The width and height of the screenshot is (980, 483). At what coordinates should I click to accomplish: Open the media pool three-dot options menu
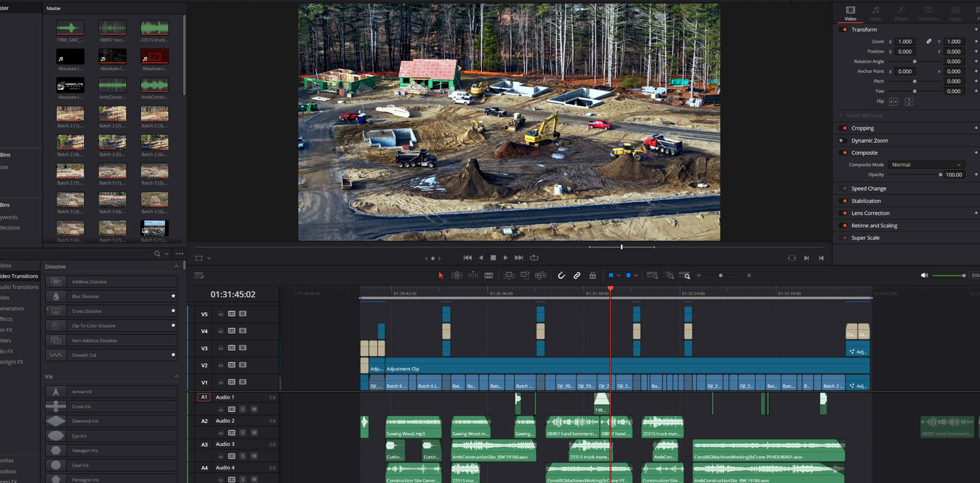(179, 254)
